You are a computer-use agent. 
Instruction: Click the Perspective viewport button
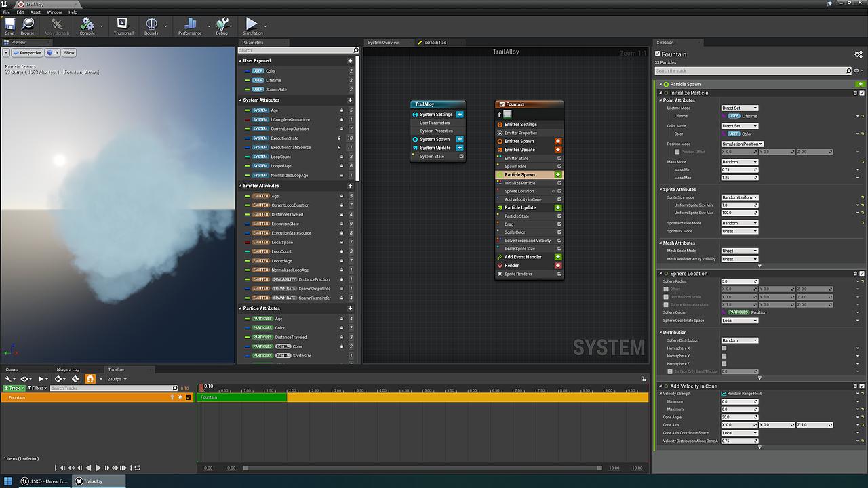click(28, 53)
